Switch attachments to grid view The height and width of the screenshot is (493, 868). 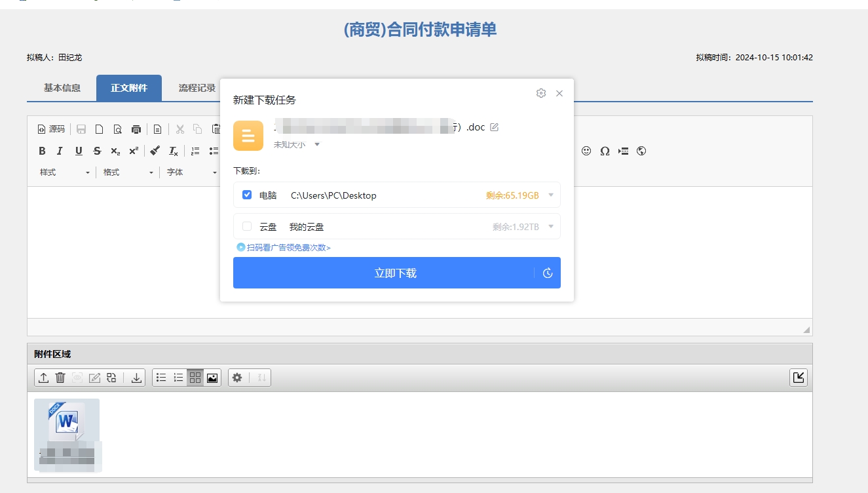(x=195, y=378)
